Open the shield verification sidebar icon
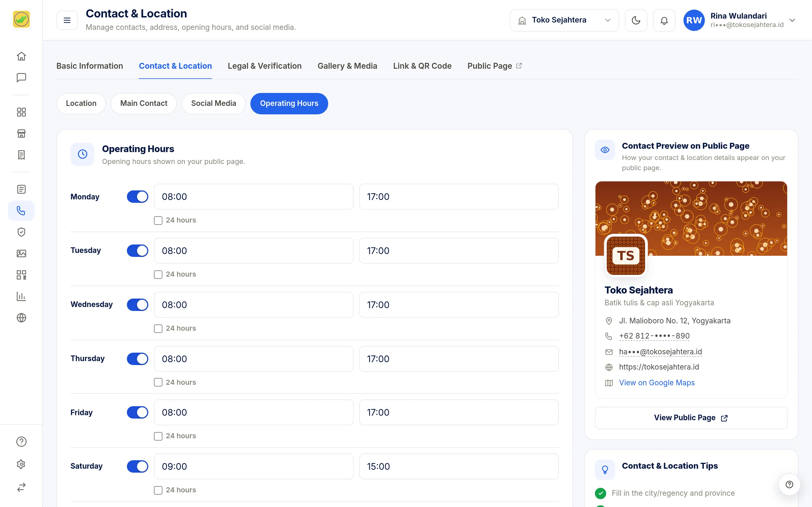 point(21,232)
